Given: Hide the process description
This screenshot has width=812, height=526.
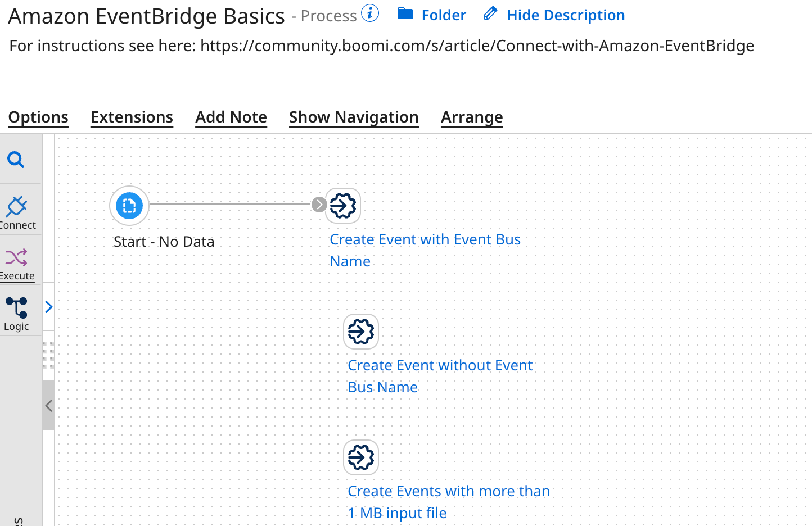Looking at the screenshot, I should coord(566,15).
